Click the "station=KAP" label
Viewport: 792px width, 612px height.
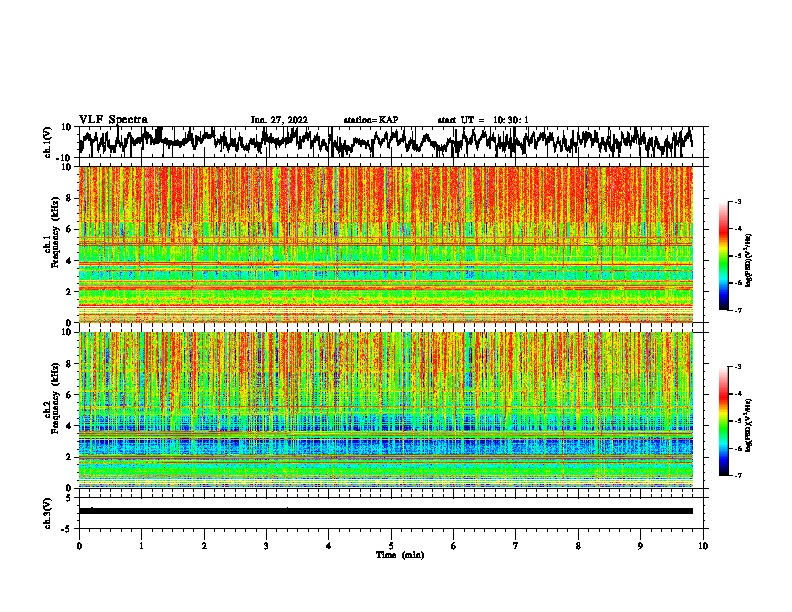(x=371, y=120)
